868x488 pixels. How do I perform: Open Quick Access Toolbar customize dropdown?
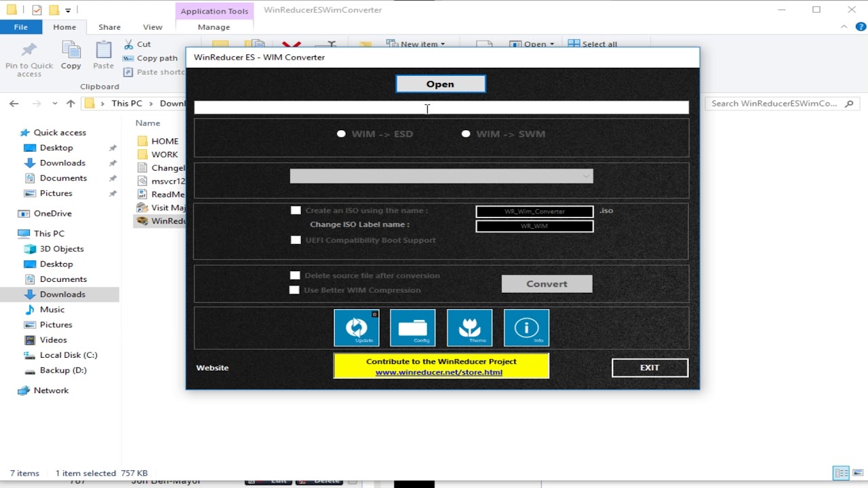pos(68,10)
